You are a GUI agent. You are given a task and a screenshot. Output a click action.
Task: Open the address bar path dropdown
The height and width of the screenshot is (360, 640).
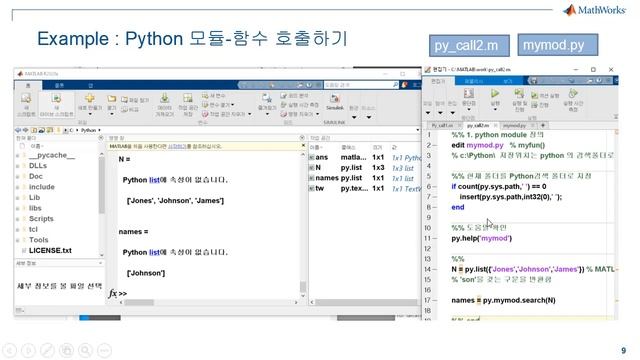click(x=417, y=130)
